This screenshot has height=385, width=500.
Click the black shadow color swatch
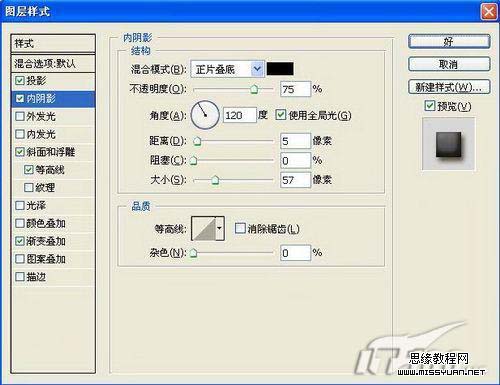tap(280, 69)
